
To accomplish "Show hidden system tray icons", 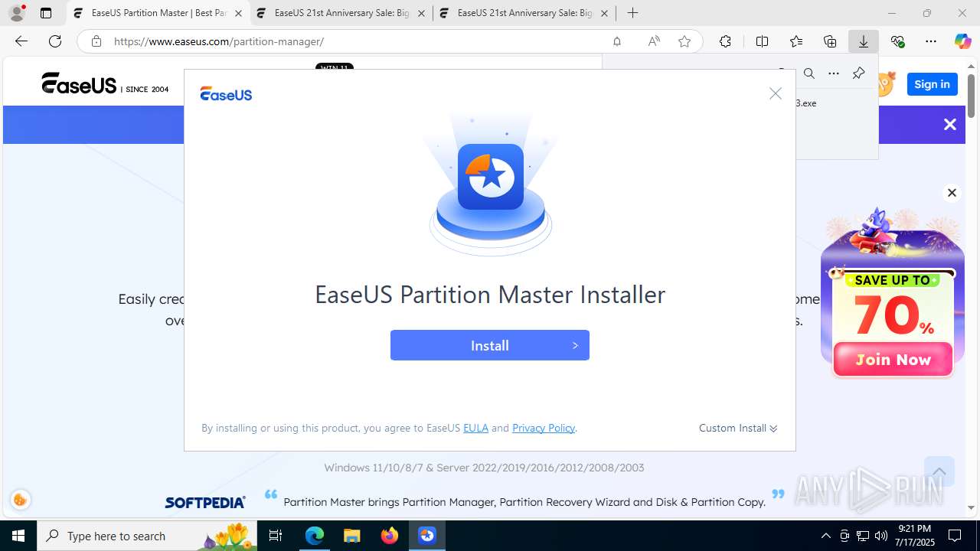I will click(825, 536).
